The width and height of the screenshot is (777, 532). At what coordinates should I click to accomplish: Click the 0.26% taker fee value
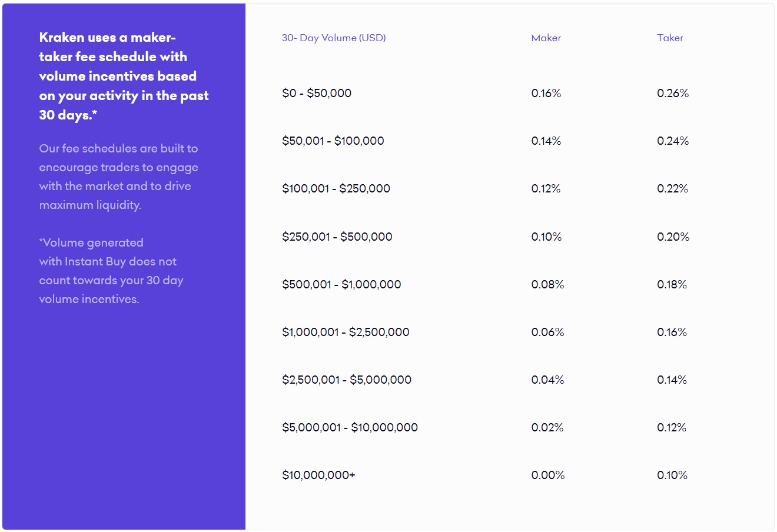coord(673,93)
